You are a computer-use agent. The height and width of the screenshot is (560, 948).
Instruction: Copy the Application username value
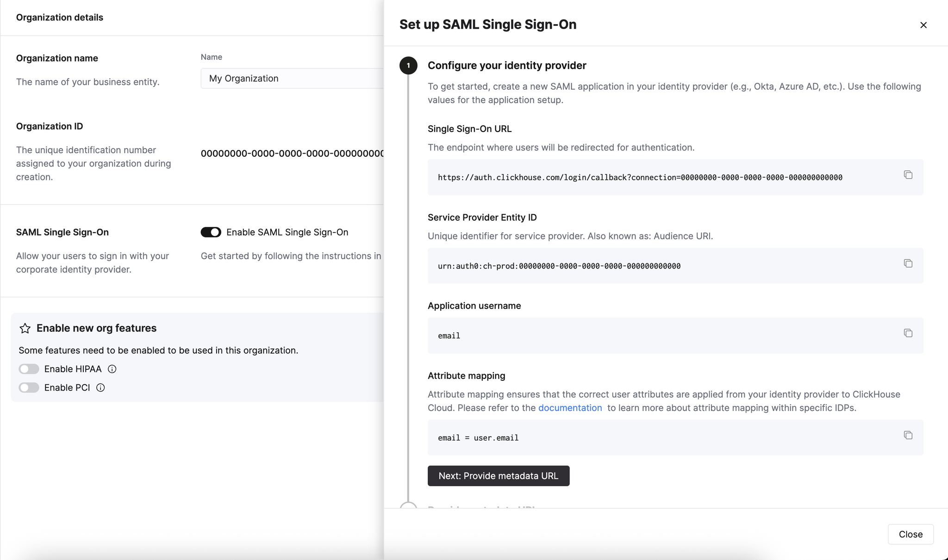[x=907, y=333]
